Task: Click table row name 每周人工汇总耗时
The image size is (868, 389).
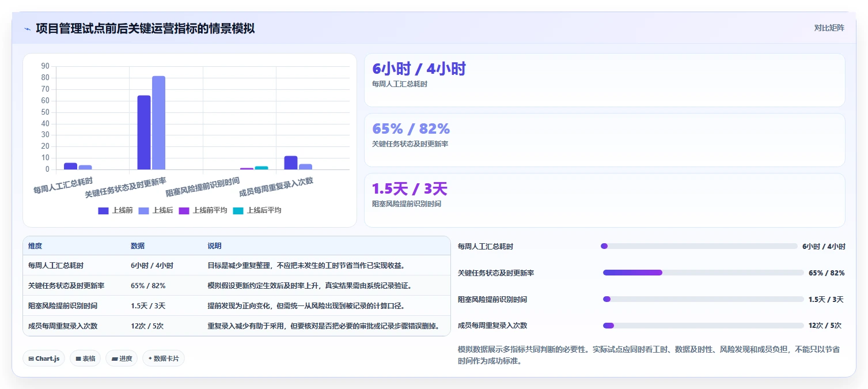Action: (56, 266)
